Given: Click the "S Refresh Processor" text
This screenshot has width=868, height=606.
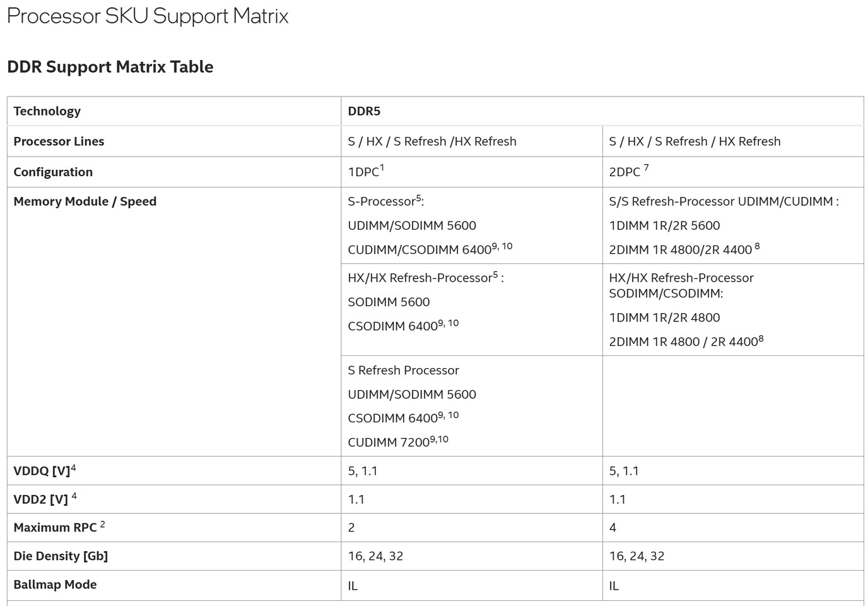Looking at the screenshot, I should click(x=403, y=371).
